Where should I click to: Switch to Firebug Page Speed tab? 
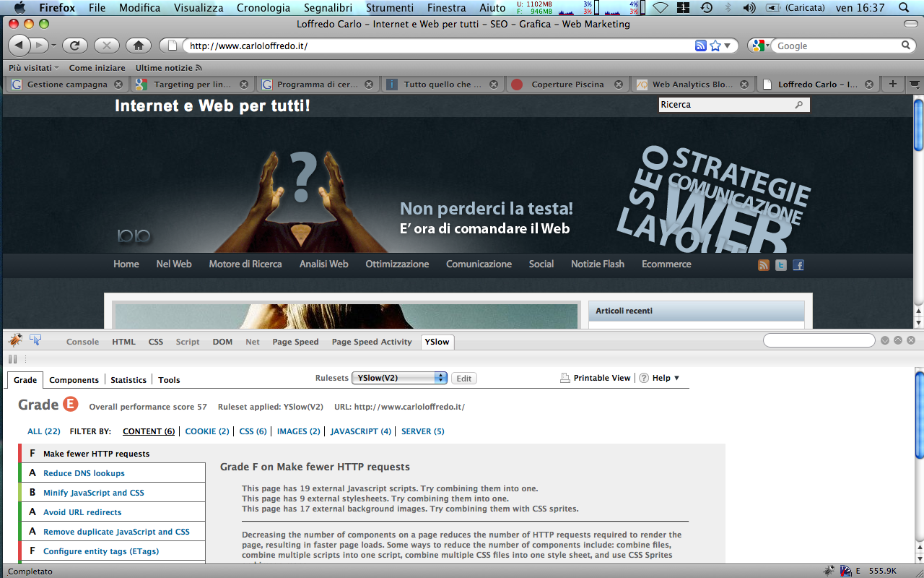[x=295, y=342]
